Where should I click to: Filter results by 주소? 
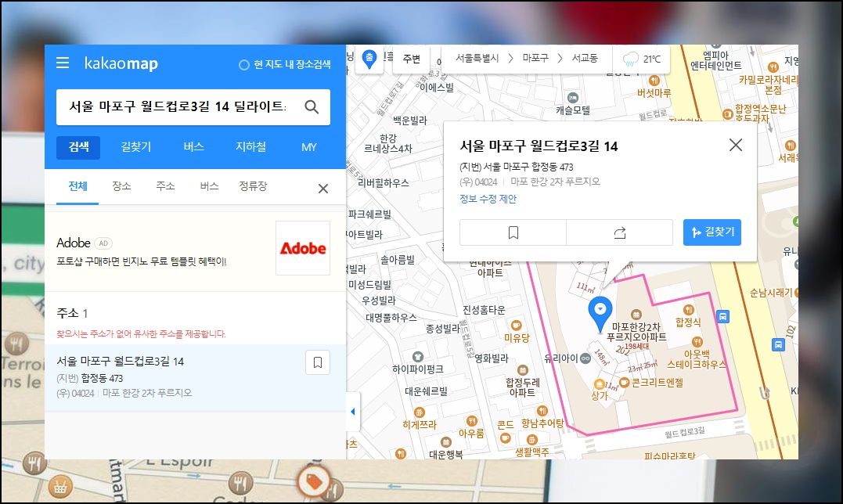[165, 186]
